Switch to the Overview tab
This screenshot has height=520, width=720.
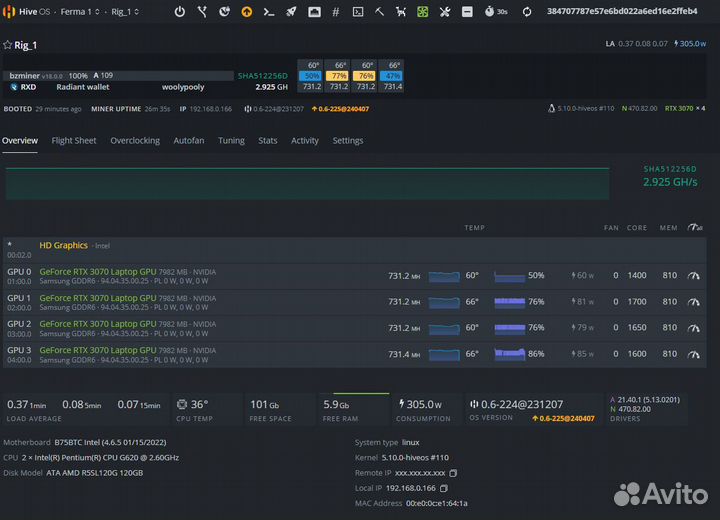[20, 141]
